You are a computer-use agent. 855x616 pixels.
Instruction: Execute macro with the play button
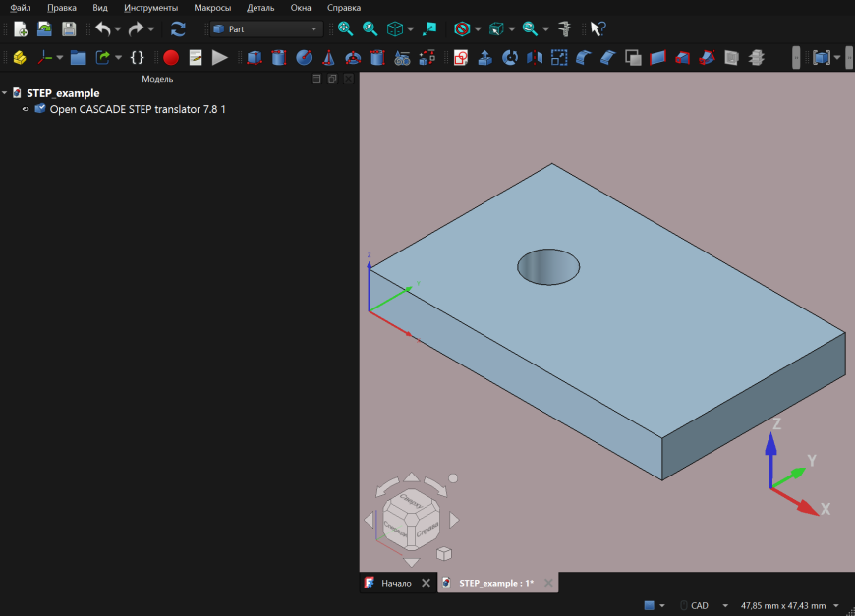coord(220,57)
